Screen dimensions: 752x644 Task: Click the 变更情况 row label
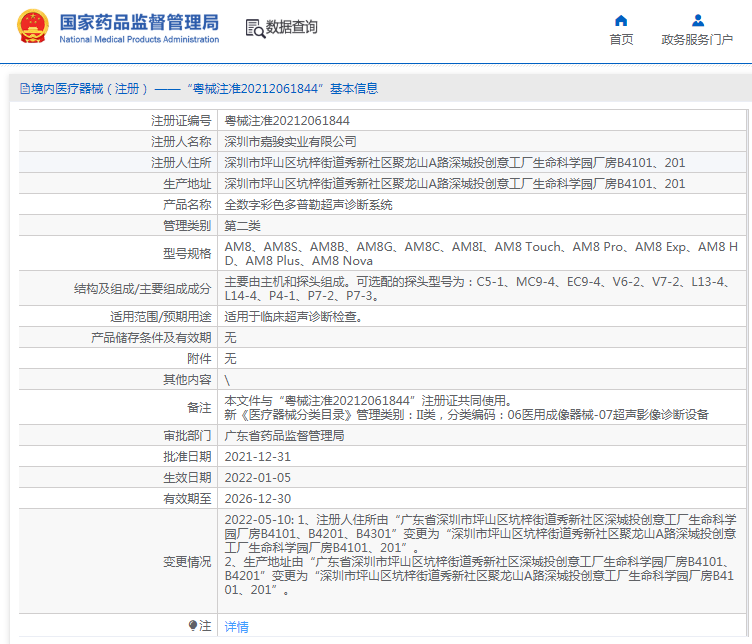187,562
